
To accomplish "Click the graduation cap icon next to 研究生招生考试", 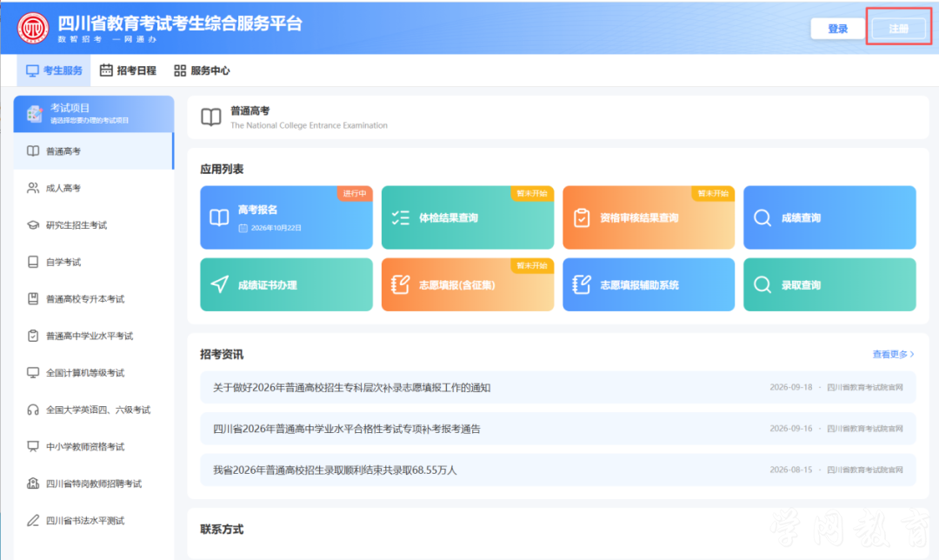I will coord(33,225).
